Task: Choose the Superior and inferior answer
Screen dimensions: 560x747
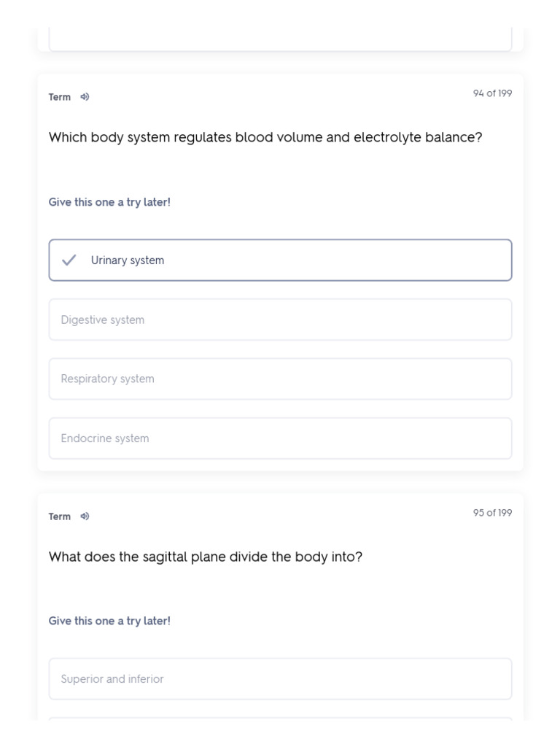Action: tap(280, 679)
